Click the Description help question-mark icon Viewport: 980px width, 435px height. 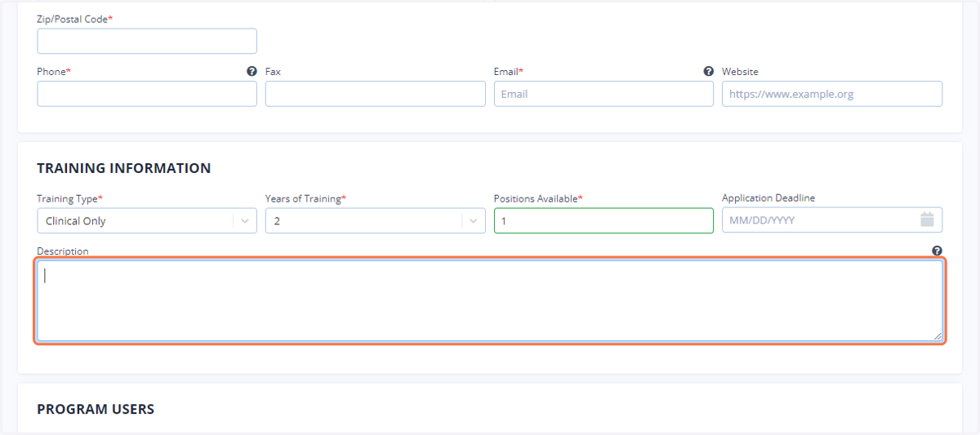[x=937, y=251]
